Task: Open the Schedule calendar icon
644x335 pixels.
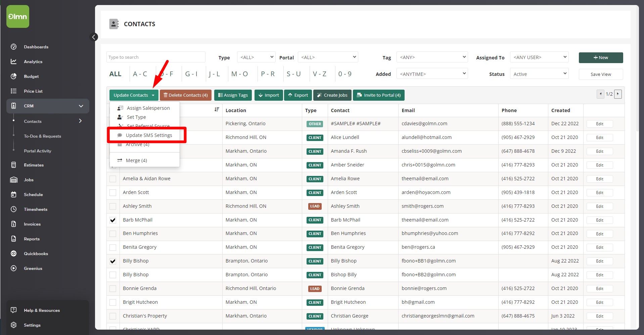Action: 13,194
